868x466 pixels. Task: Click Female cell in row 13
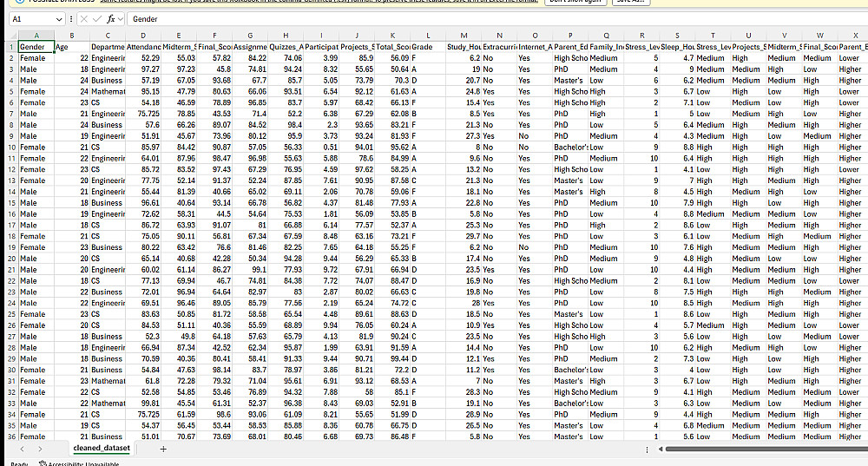click(x=36, y=180)
